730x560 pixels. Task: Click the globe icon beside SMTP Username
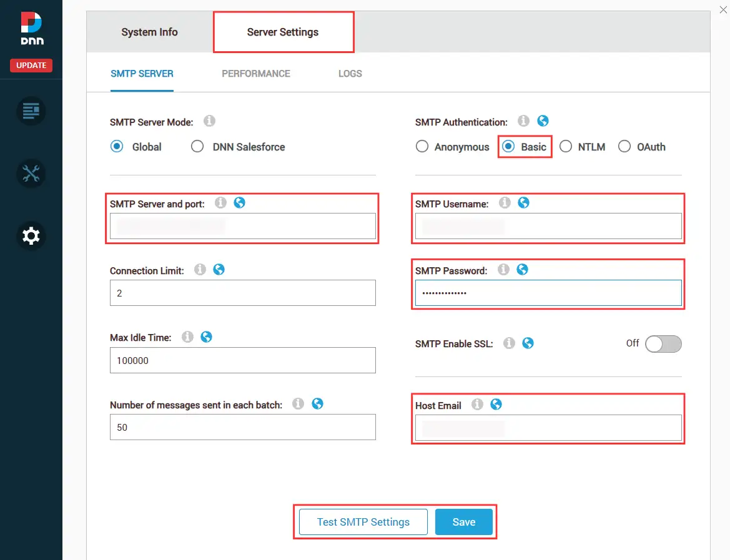(523, 202)
